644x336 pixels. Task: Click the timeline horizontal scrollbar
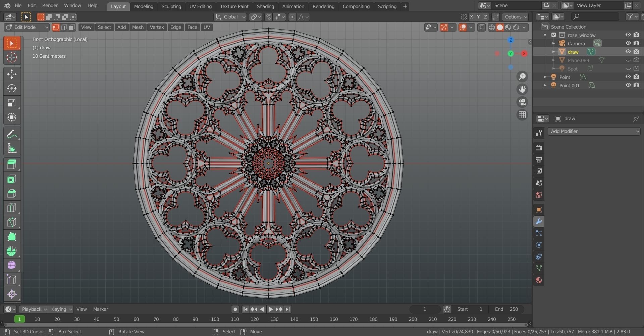point(265,325)
